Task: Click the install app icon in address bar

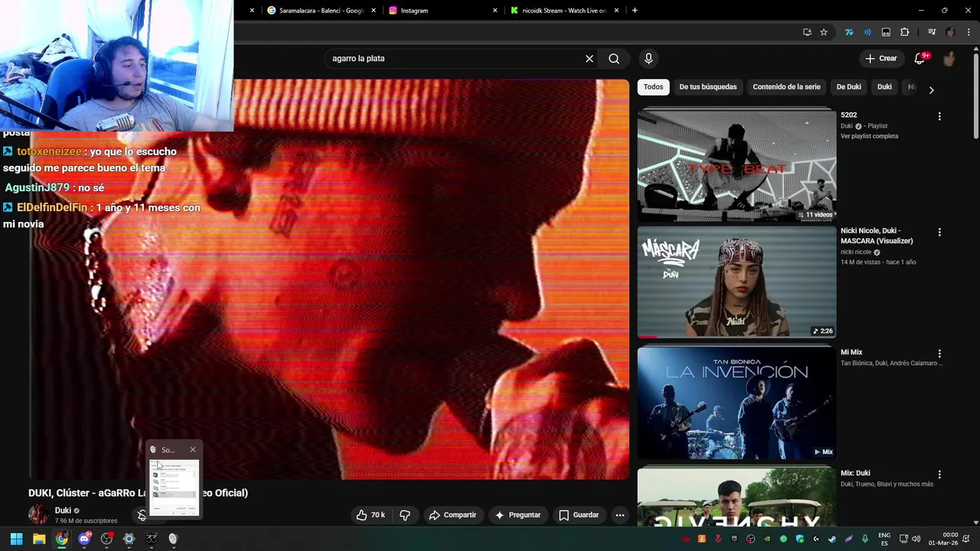Action: pyautogui.click(x=807, y=32)
